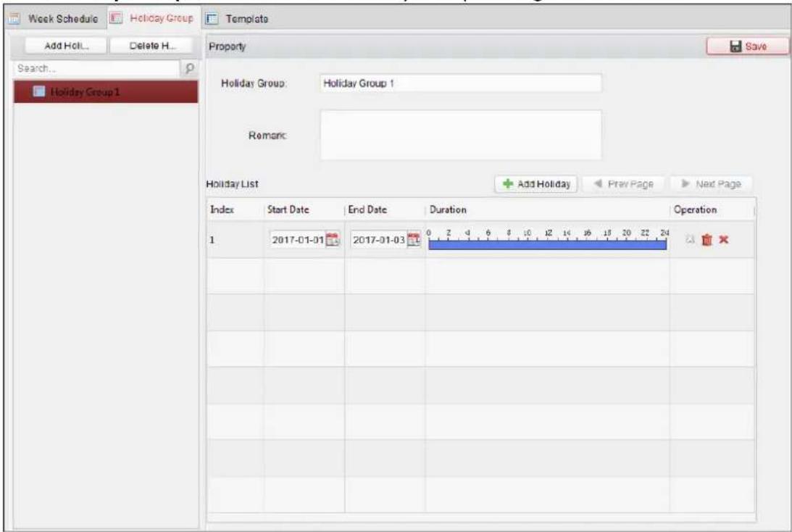Open the End Date calendar picker
792x532 pixels.
(x=414, y=239)
